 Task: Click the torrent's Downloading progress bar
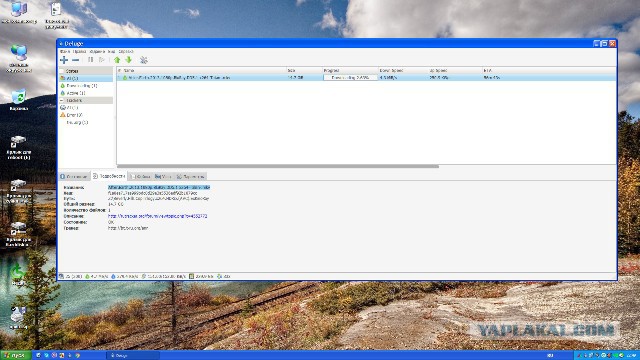[350, 78]
